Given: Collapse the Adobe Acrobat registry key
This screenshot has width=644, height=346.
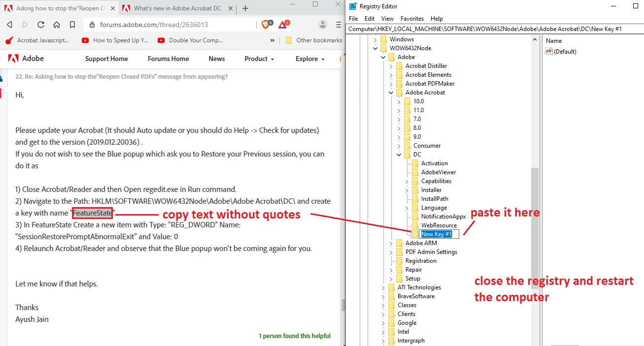Looking at the screenshot, I should pyautogui.click(x=391, y=93).
